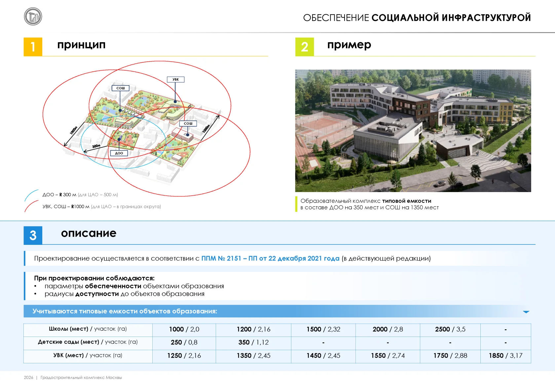Viewport: 555px width, 392px height.
Task: Select the '350 / 1,12' kindergarten cell
Action: click(253, 343)
